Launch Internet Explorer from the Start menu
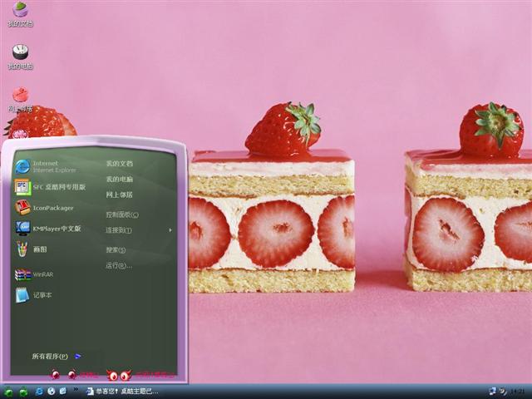532x399 pixels. click(x=46, y=166)
